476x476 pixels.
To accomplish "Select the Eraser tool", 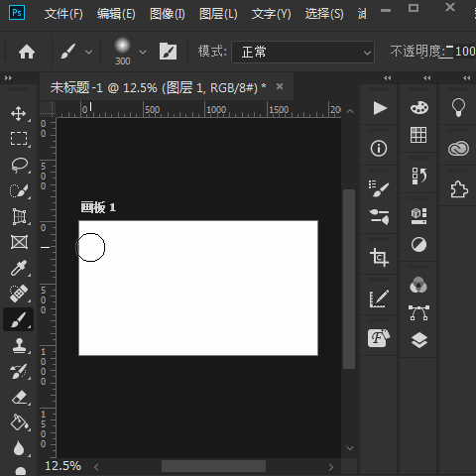I will click(x=19, y=398).
